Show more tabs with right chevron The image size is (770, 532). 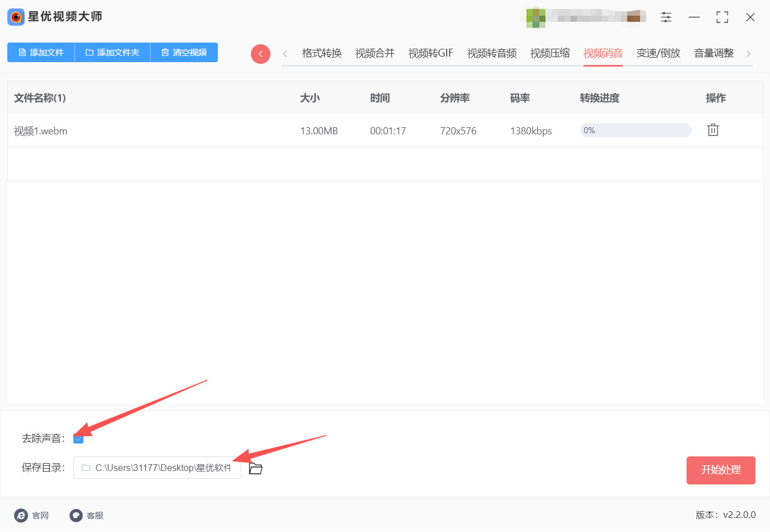[748, 54]
